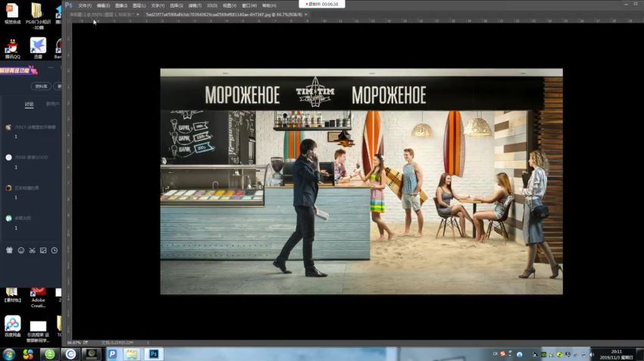Click the image upload icon in chat

tap(43, 250)
